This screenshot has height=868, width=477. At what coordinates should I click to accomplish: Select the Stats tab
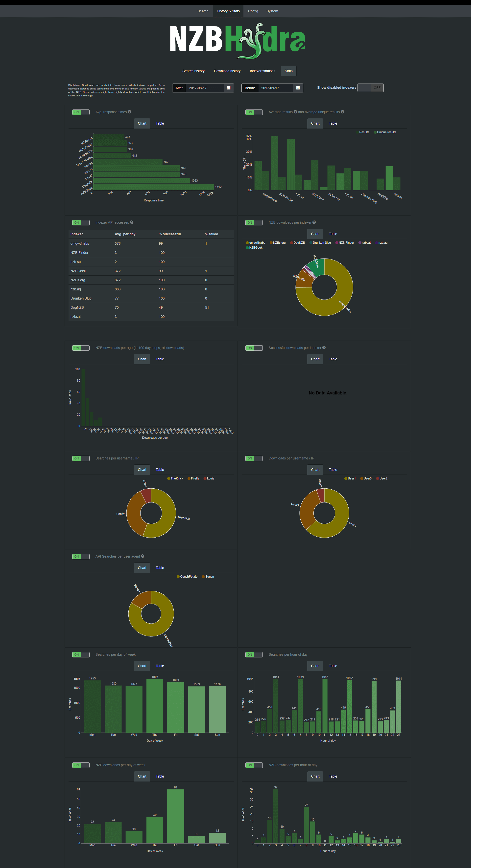(288, 71)
